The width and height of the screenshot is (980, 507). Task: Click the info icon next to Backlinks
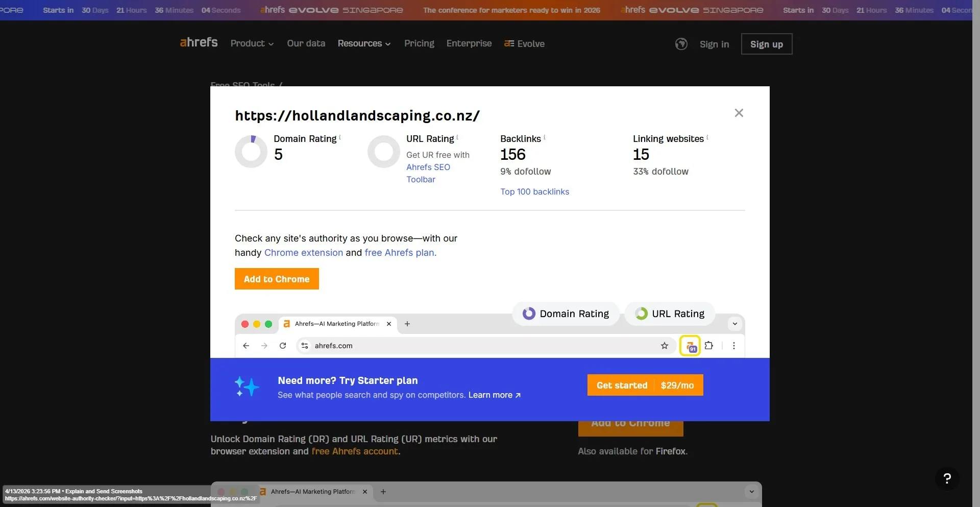[545, 137]
